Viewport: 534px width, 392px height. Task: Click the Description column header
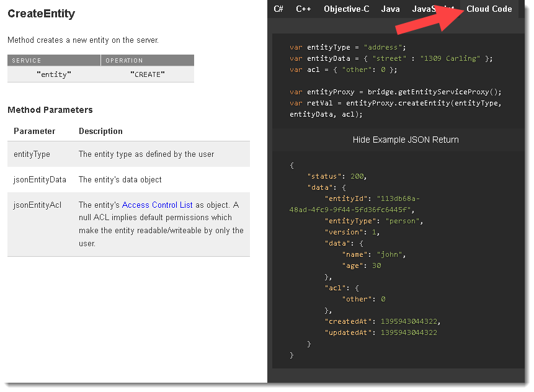(x=100, y=131)
